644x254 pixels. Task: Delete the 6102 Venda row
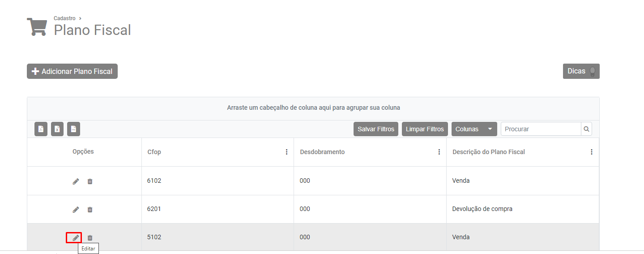click(90, 181)
